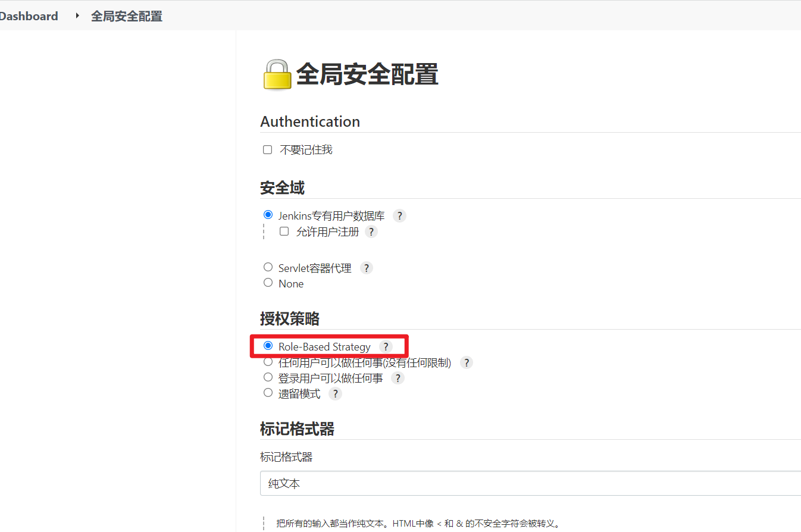Click the padlock icon beside 全局安全配置 title
The width and height of the screenshot is (801, 532).
pos(277,75)
